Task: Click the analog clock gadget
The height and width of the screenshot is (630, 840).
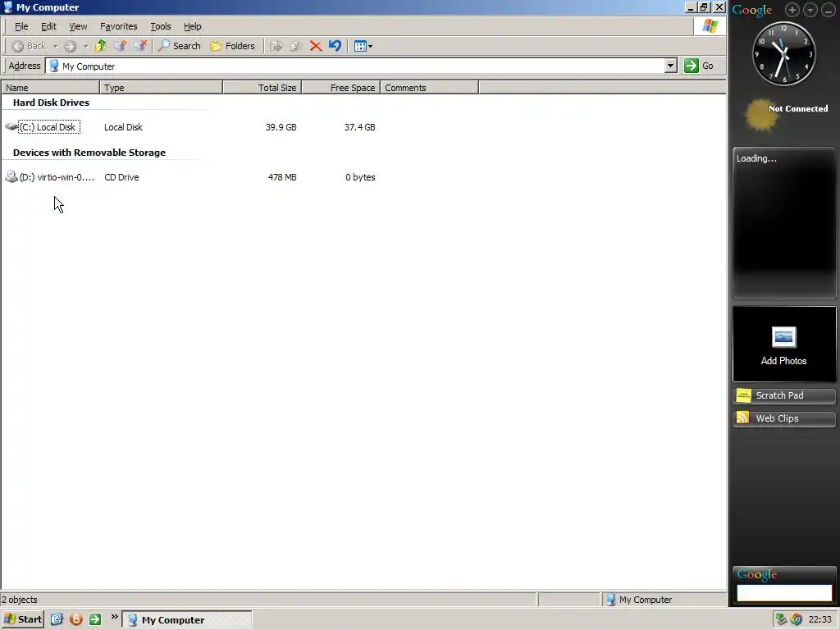Action: click(x=783, y=53)
